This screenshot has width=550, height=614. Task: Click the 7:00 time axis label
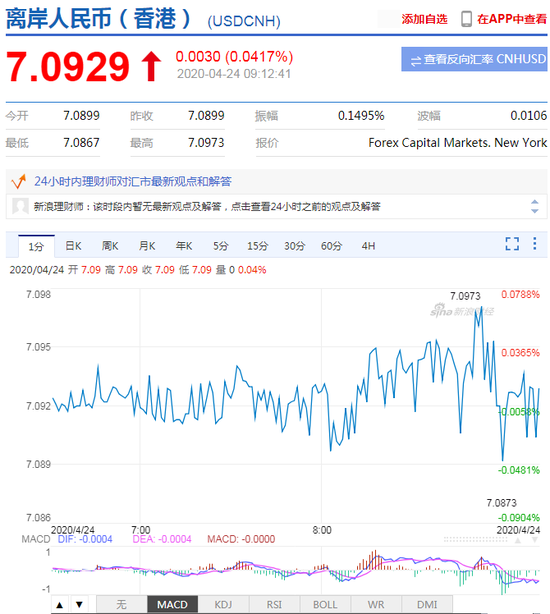click(x=141, y=530)
